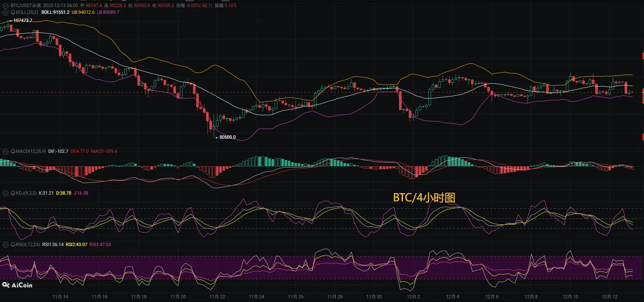Collapse the BTC/USDT main chart chevron
The height and width of the screenshot is (302, 644).
pos(5,6)
